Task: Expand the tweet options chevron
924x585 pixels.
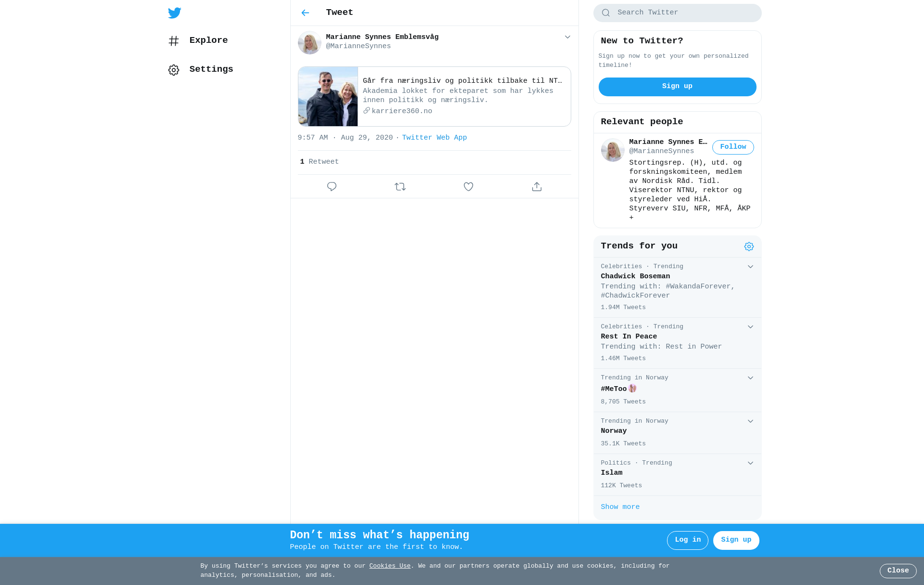Action: pos(567,37)
